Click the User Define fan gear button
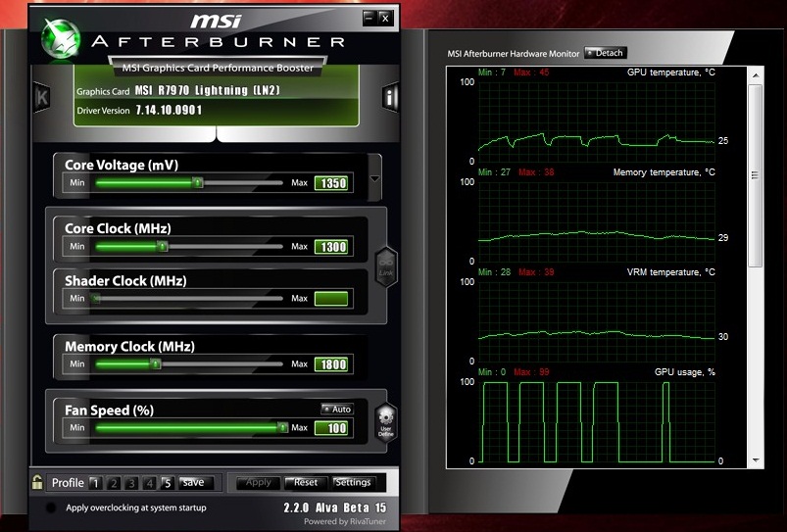The width and height of the screenshot is (787, 532). coord(386,423)
